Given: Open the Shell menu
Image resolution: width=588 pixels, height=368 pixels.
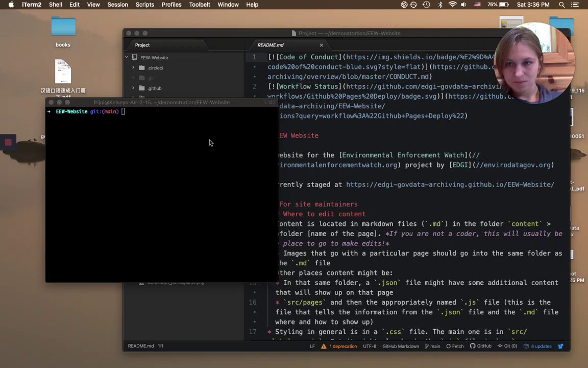Looking at the screenshot, I should pyautogui.click(x=55, y=5).
